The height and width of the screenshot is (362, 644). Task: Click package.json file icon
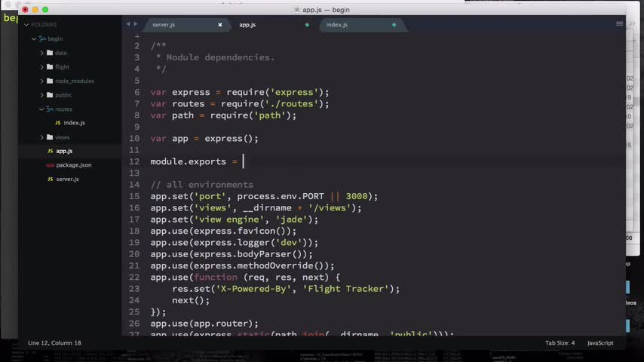click(x=50, y=165)
